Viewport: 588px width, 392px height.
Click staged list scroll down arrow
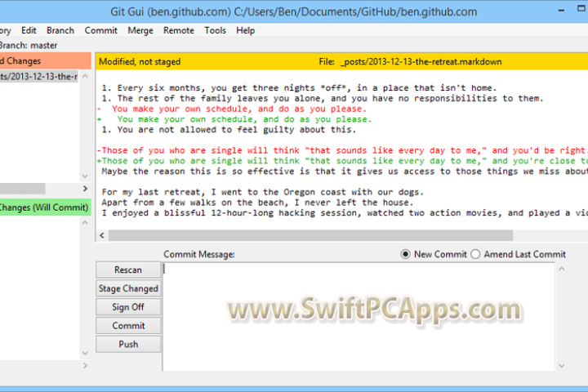(x=85, y=353)
